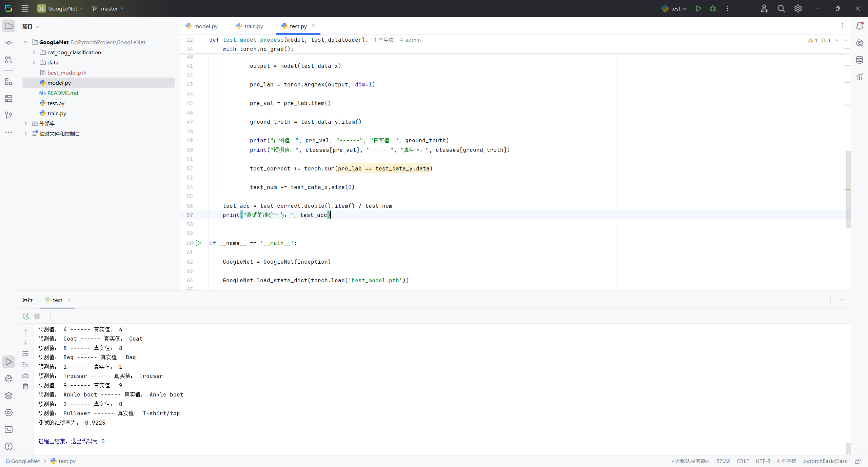Click the GoogleNet breadcrumb in status bar

pos(25,461)
